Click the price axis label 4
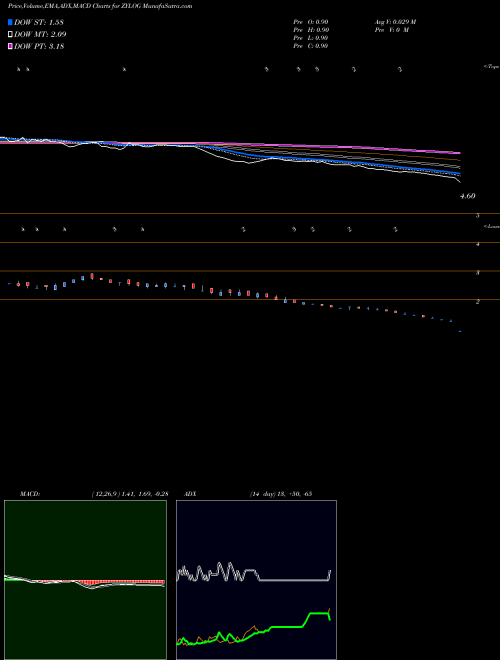500x660 pixels. click(478, 244)
